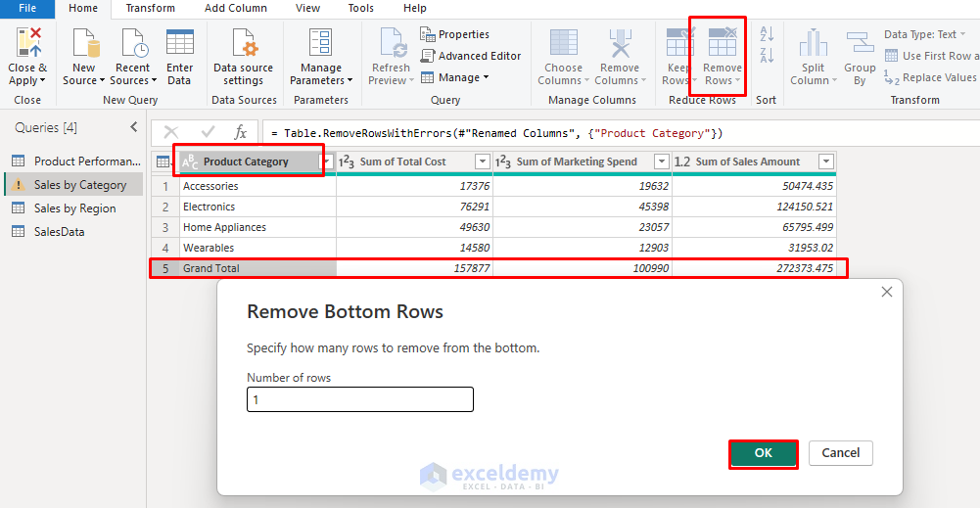
Task: Open Sum of Sales Amount filter dropdown
Action: pyautogui.click(x=826, y=162)
